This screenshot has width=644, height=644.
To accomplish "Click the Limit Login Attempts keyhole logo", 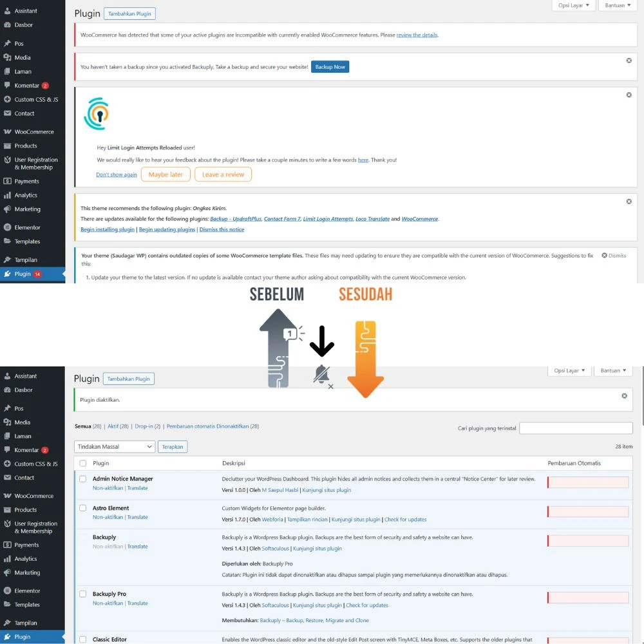I will (x=97, y=113).
